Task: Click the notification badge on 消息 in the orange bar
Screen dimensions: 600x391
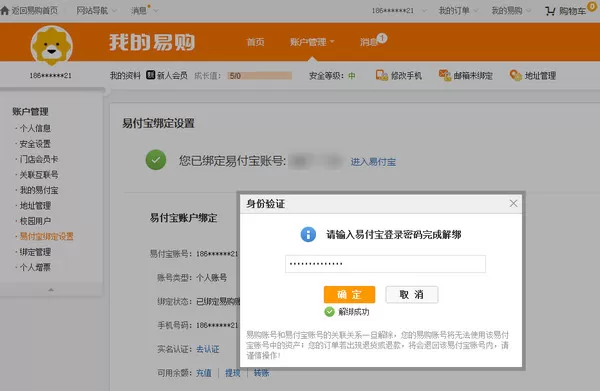Action: pos(382,38)
